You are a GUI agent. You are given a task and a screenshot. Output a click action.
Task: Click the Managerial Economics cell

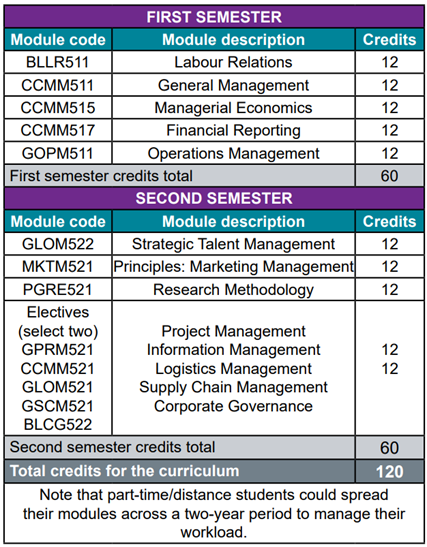(233, 108)
